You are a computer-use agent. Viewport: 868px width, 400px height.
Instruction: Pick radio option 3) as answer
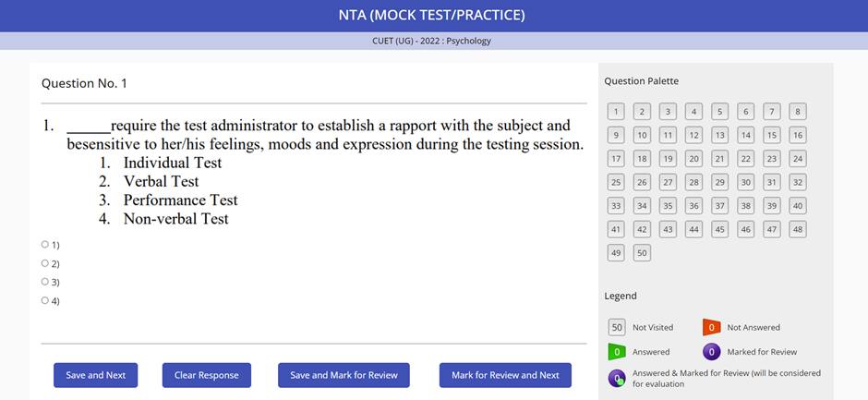45,282
